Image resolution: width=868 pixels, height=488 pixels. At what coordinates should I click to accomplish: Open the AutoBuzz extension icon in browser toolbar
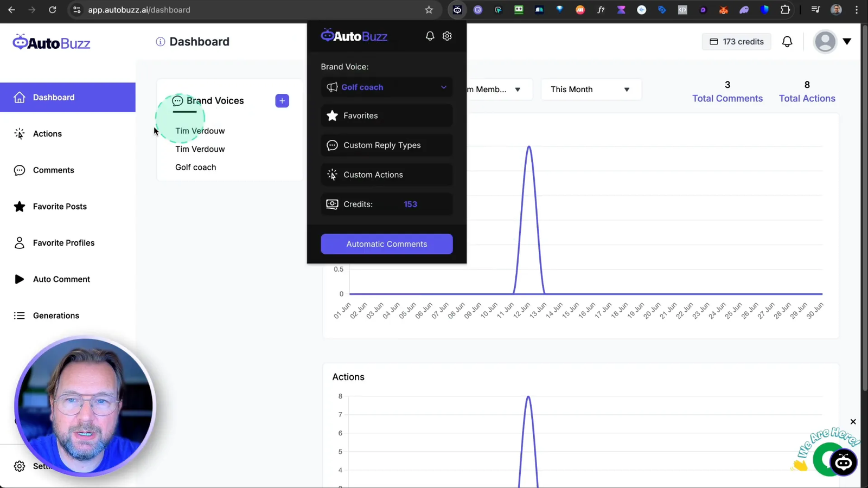457,10
